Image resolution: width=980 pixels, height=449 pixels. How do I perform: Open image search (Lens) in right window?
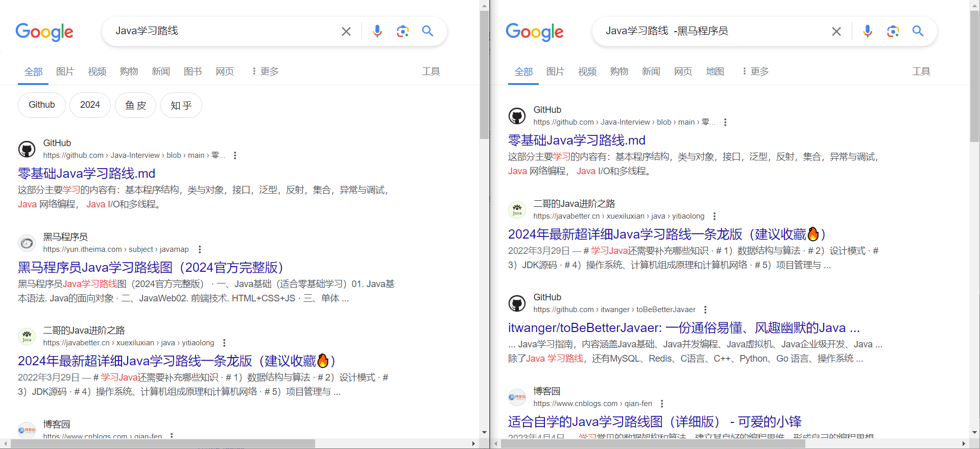click(893, 32)
